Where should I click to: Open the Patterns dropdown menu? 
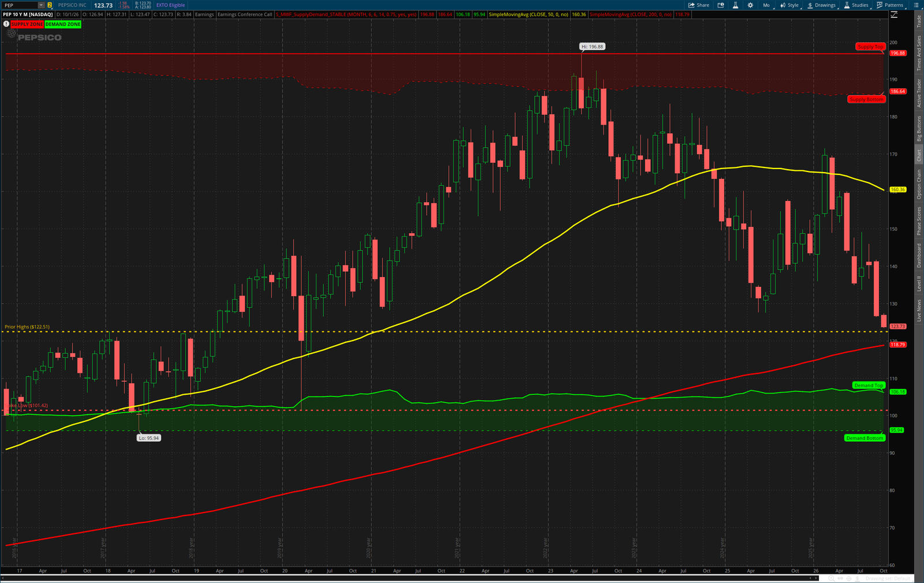pyautogui.click(x=891, y=5)
